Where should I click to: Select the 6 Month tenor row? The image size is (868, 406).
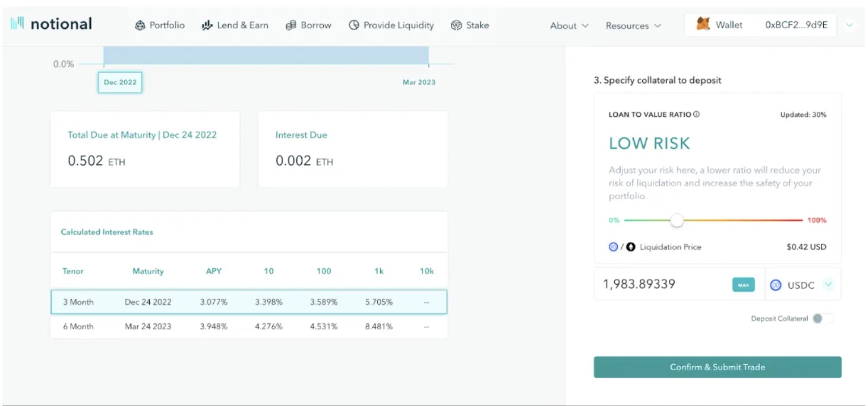pyautogui.click(x=248, y=327)
